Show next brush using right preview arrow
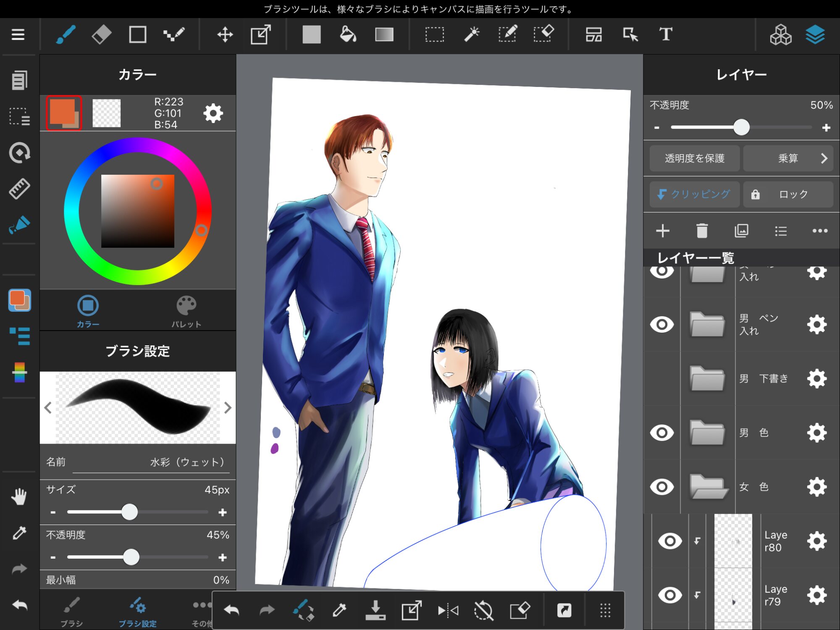This screenshot has width=840, height=630. click(228, 407)
